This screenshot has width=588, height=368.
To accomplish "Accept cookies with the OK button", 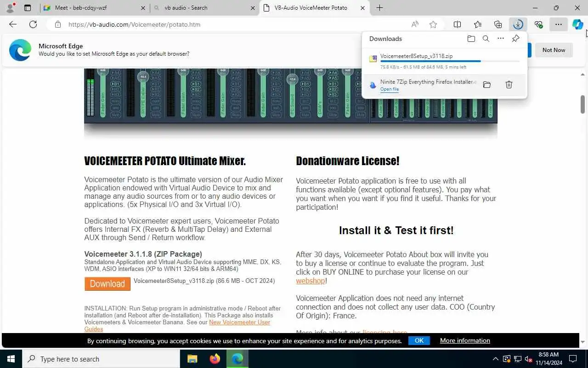I will 419,340.
